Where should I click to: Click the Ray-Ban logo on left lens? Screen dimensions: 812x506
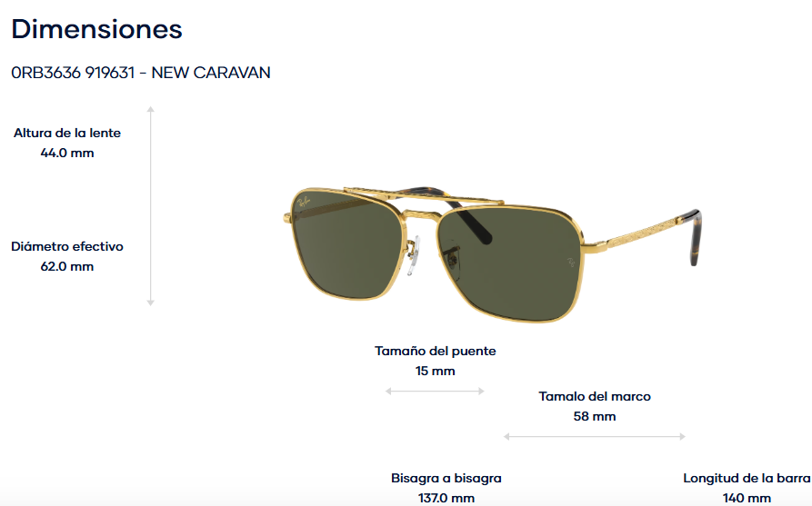(x=304, y=202)
